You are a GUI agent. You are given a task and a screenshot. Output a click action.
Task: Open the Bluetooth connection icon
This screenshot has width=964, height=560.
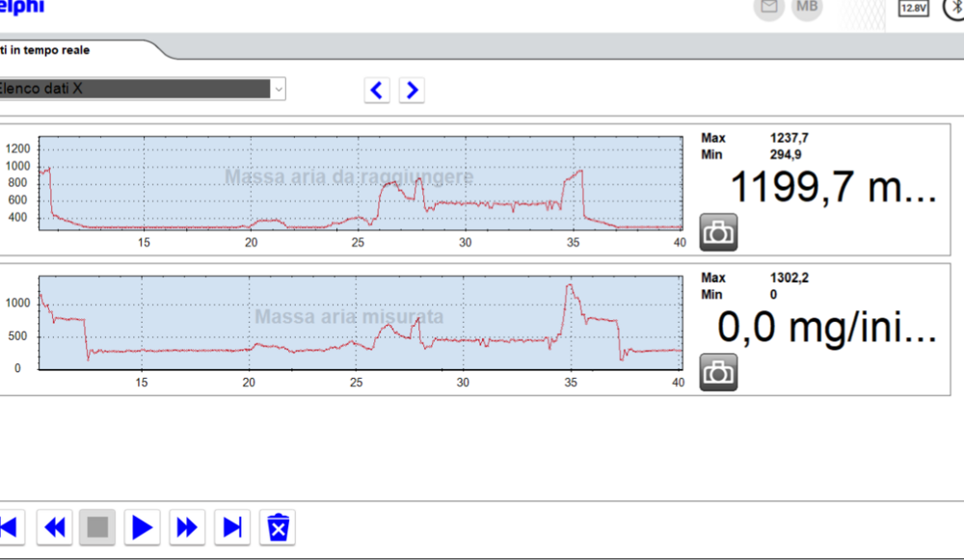(x=953, y=8)
